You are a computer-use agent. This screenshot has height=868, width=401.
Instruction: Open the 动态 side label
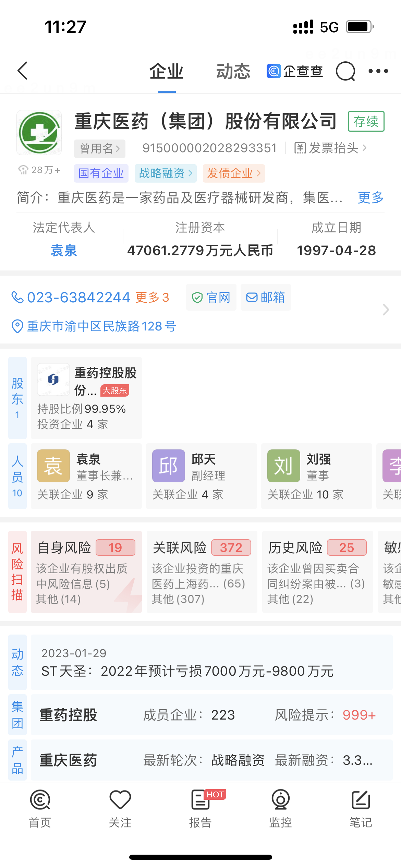(17, 662)
